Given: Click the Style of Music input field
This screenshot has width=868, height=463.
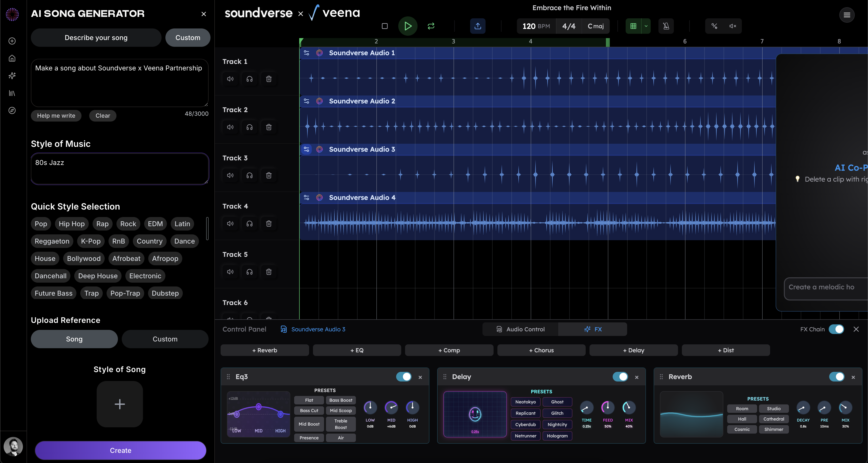Looking at the screenshot, I should pyautogui.click(x=120, y=169).
